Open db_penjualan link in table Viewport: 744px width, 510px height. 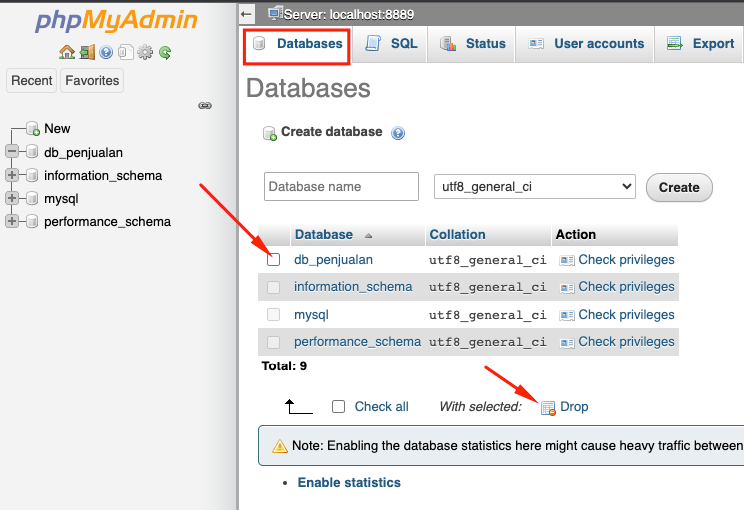(x=334, y=260)
